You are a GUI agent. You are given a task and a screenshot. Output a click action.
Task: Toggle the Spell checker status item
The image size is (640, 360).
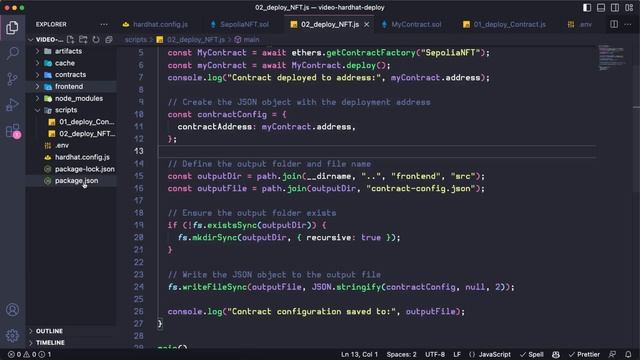531,354
